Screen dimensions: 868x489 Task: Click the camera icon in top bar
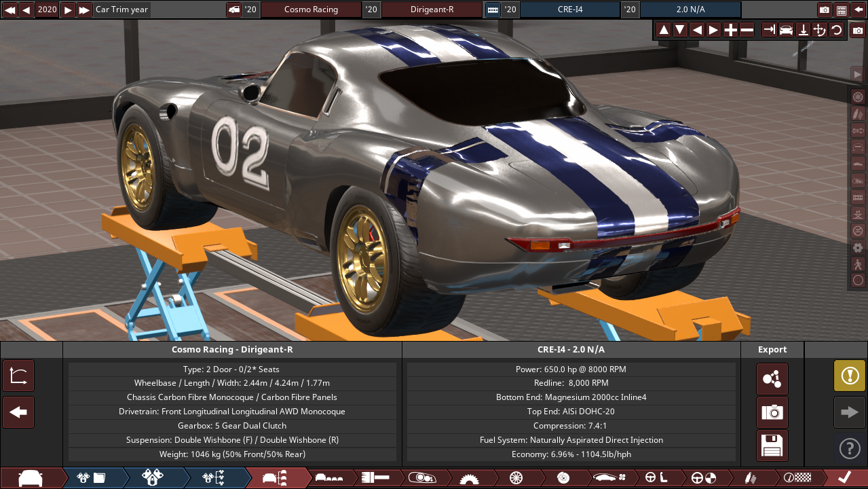coord(825,10)
